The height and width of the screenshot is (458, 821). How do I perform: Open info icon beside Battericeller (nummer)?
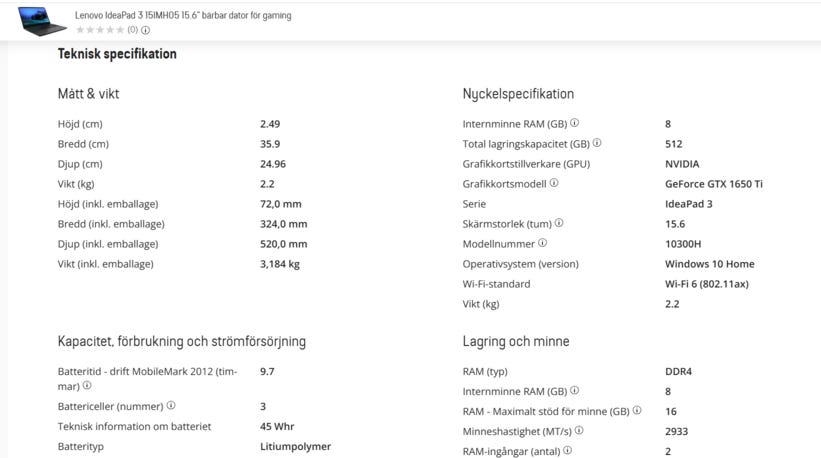(171, 405)
